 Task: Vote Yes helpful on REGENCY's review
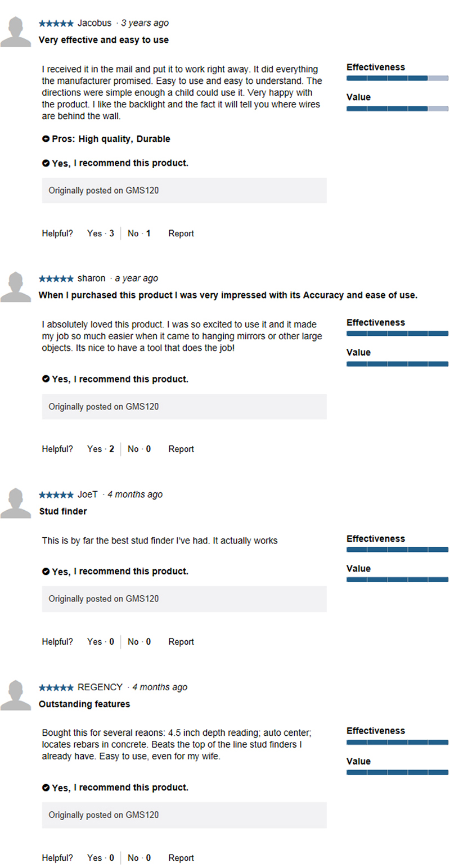tap(101, 858)
